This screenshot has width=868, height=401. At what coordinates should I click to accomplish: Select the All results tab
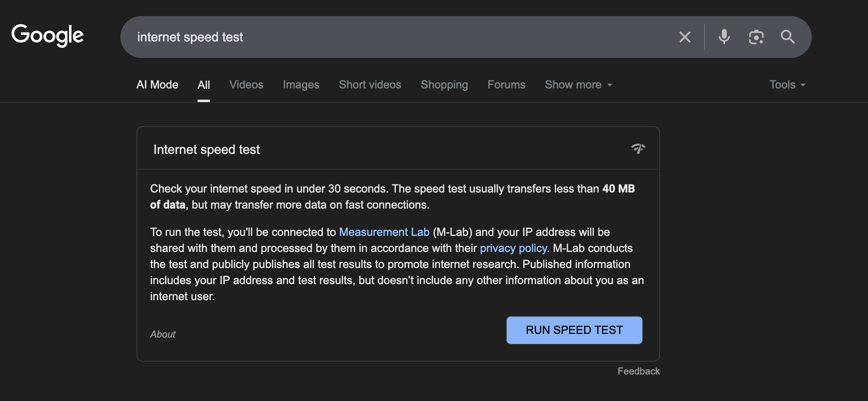coord(204,85)
